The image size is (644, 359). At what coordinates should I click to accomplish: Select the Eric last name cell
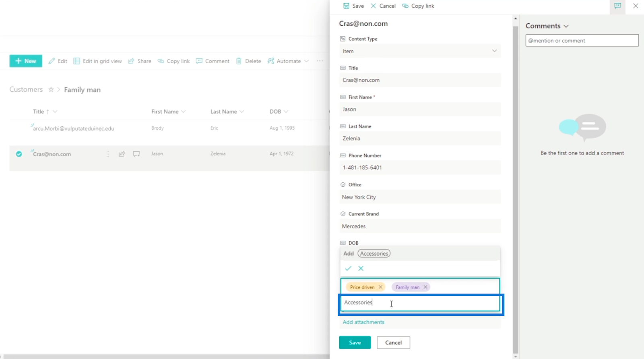coord(214,128)
